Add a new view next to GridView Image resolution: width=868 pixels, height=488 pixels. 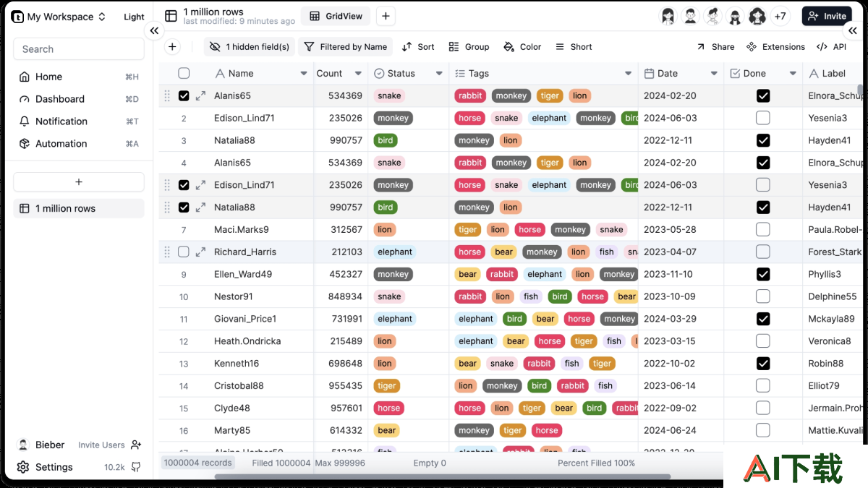click(x=386, y=16)
